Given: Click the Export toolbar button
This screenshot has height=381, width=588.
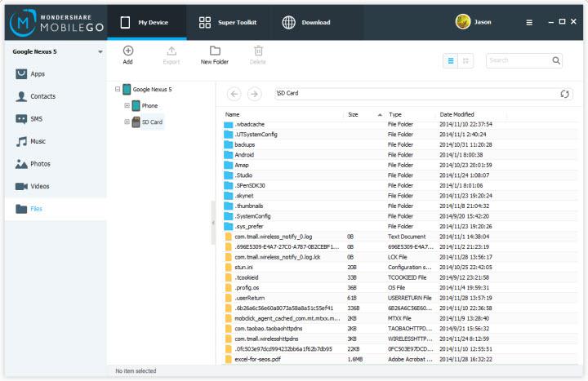Looking at the screenshot, I should tap(171, 55).
